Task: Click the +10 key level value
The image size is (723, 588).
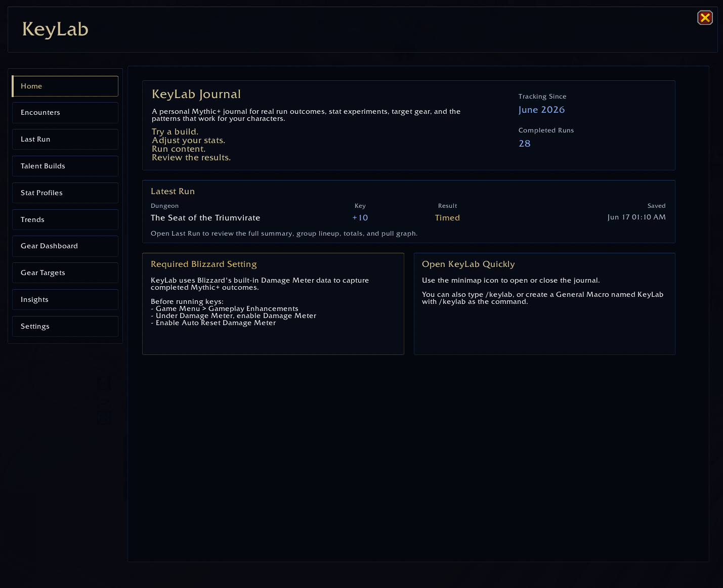Action: (x=360, y=218)
